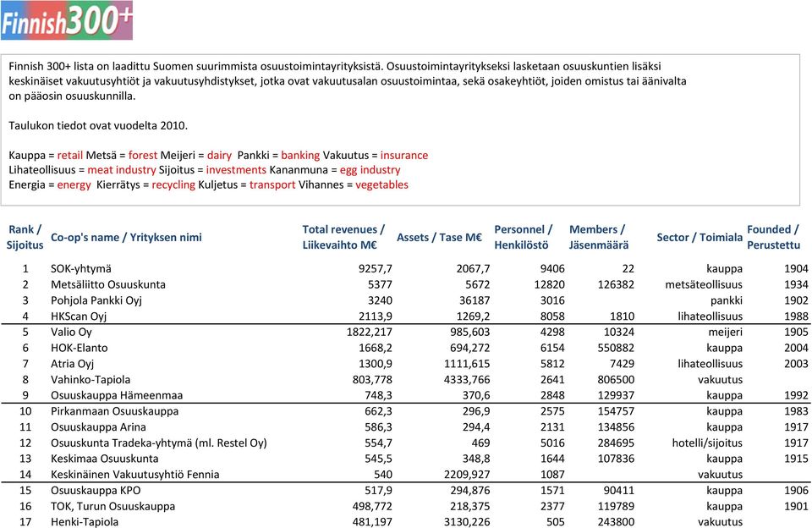The image size is (812, 528).
Task: Click the revenue value 5377
Action: (x=380, y=284)
